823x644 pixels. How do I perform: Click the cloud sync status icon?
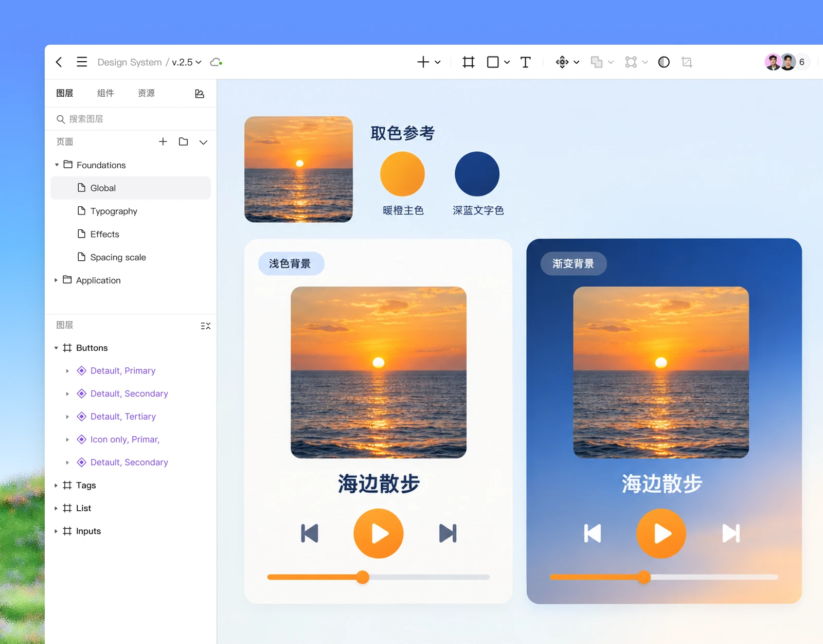tap(217, 62)
